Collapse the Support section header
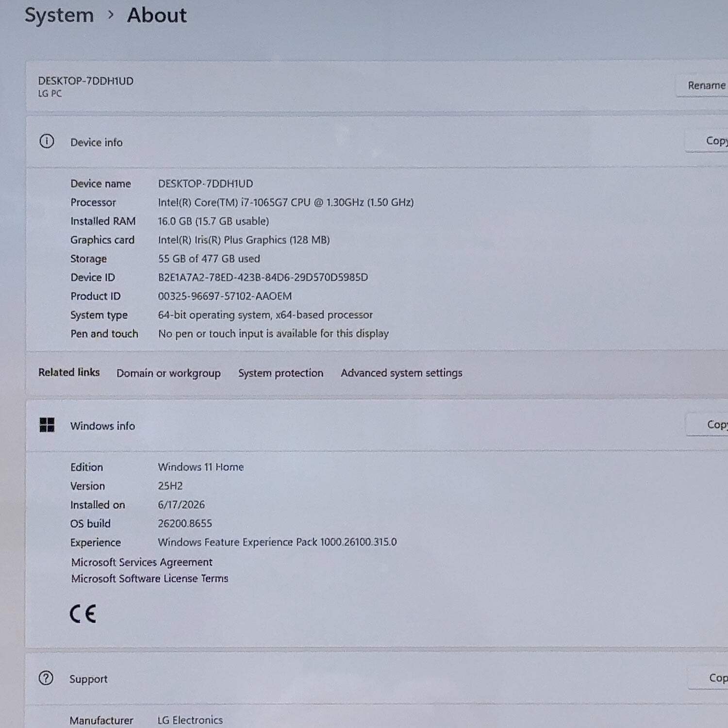This screenshot has height=728, width=728. 377,678
